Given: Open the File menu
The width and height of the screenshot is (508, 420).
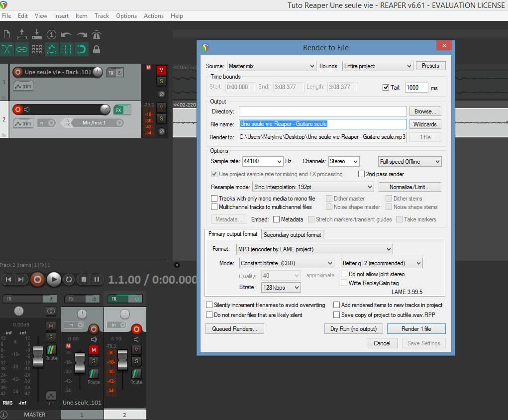Looking at the screenshot, I should 6,16.
